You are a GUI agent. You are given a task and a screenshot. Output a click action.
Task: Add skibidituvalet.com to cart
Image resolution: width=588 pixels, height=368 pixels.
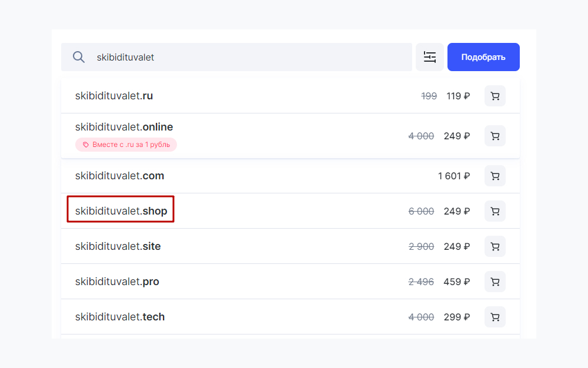(x=495, y=176)
